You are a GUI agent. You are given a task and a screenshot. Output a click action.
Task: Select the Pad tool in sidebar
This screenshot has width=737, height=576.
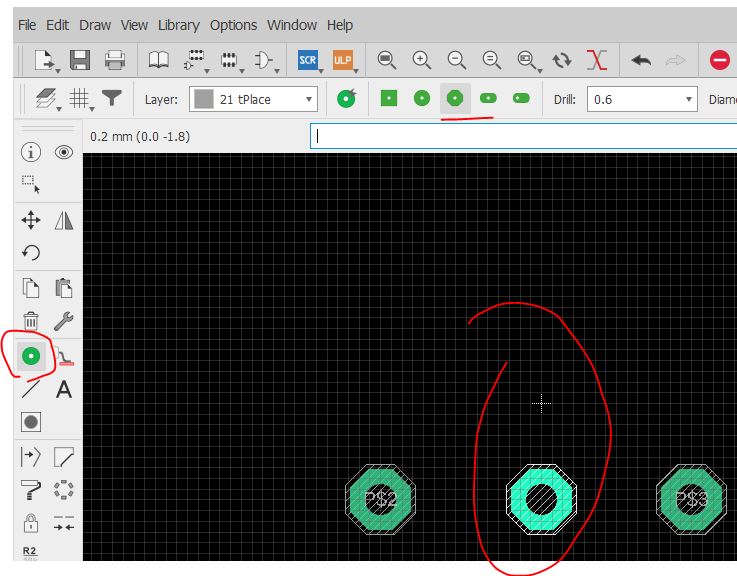click(31, 356)
